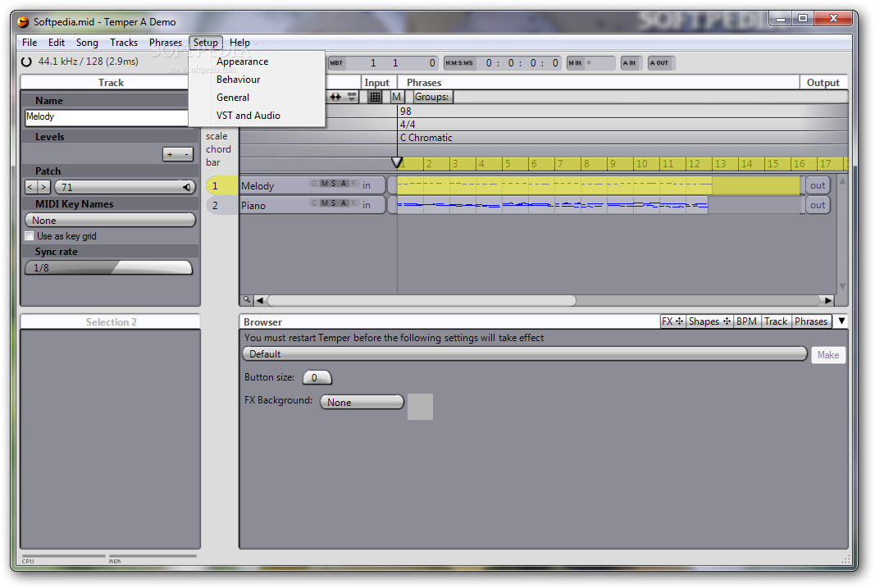Viewport: 875px width, 588px height.
Task: Switch to the Track browser tab
Action: tap(776, 321)
